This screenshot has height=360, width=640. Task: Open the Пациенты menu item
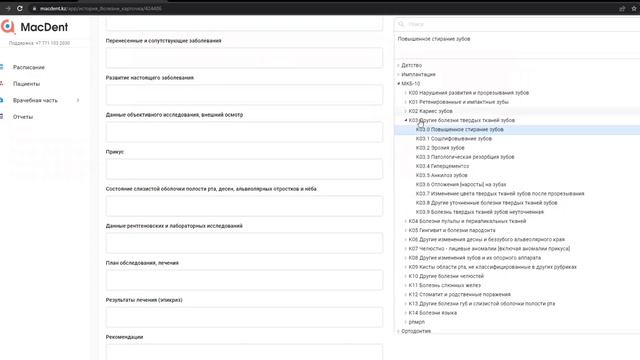click(x=27, y=84)
